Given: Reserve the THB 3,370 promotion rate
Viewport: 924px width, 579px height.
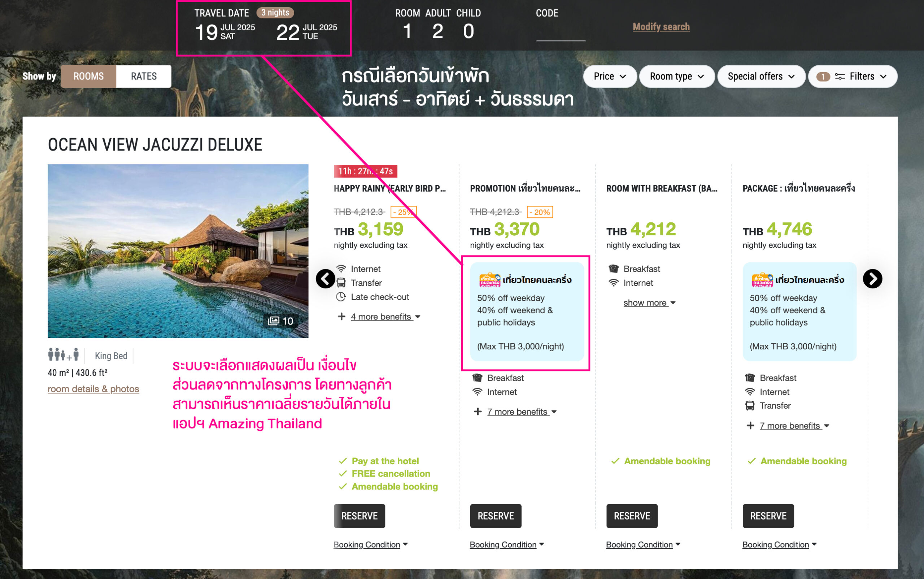Looking at the screenshot, I should (x=495, y=516).
